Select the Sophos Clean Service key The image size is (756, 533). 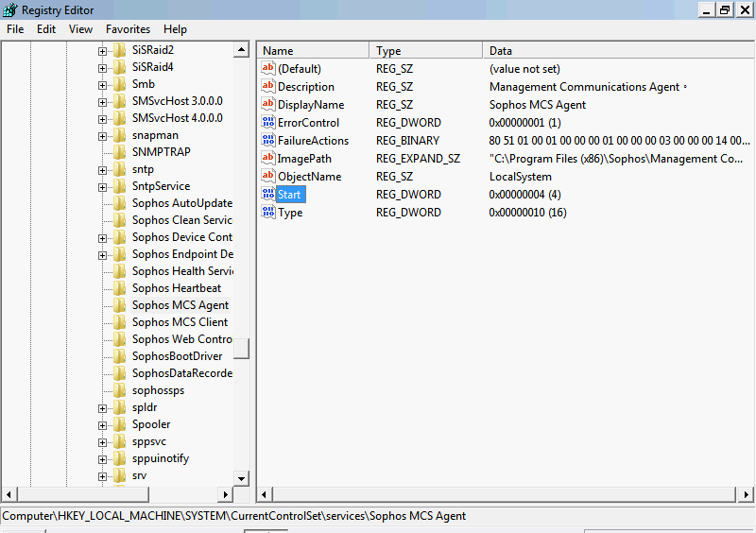point(182,220)
